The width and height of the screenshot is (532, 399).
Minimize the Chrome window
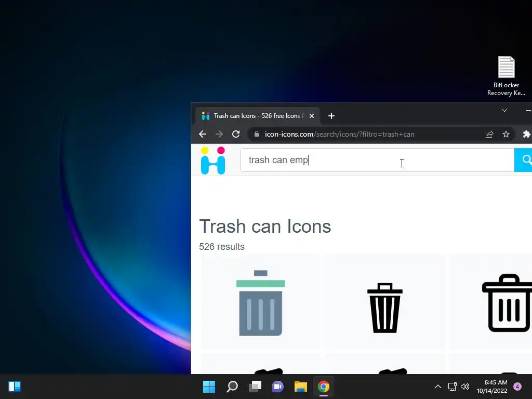[x=528, y=110]
